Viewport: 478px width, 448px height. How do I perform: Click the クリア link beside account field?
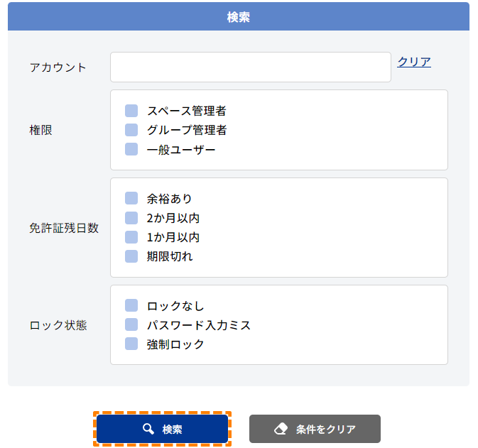[x=414, y=62]
